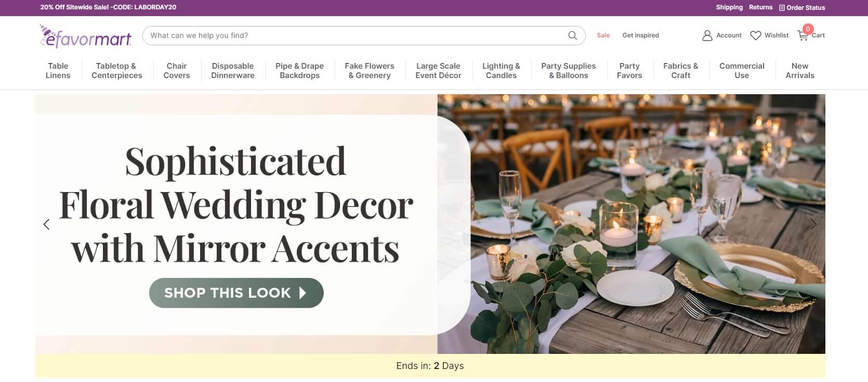Click the wedding table banner photo
Screen dimensions: 868x382
631,224
